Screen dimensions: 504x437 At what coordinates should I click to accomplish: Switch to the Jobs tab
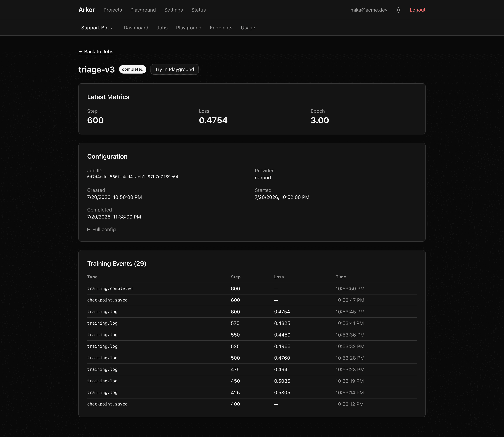coord(162,28)
